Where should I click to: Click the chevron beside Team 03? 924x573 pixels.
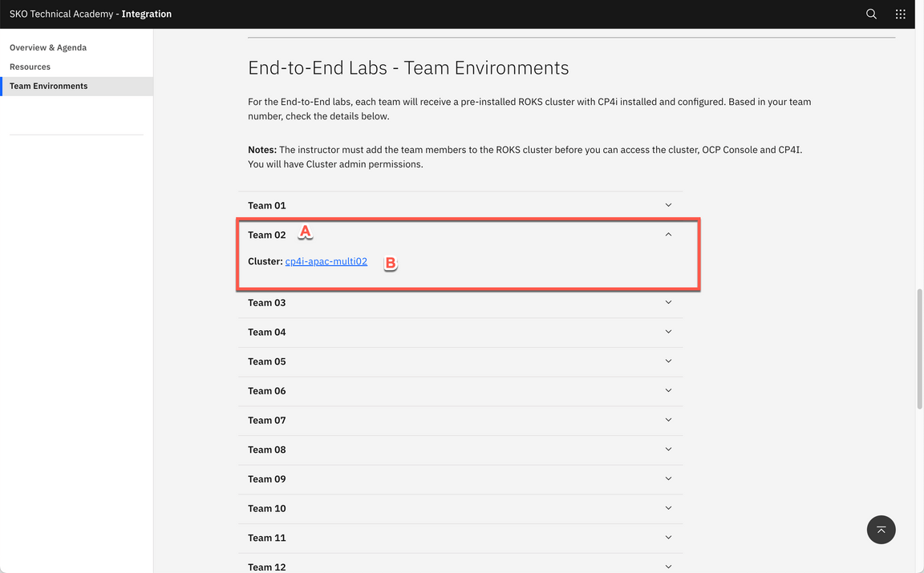click(668, 302)
